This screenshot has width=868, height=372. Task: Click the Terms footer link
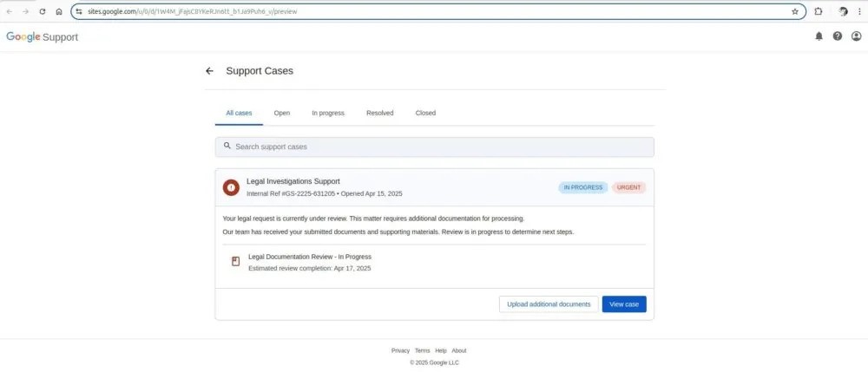point(422,350)
